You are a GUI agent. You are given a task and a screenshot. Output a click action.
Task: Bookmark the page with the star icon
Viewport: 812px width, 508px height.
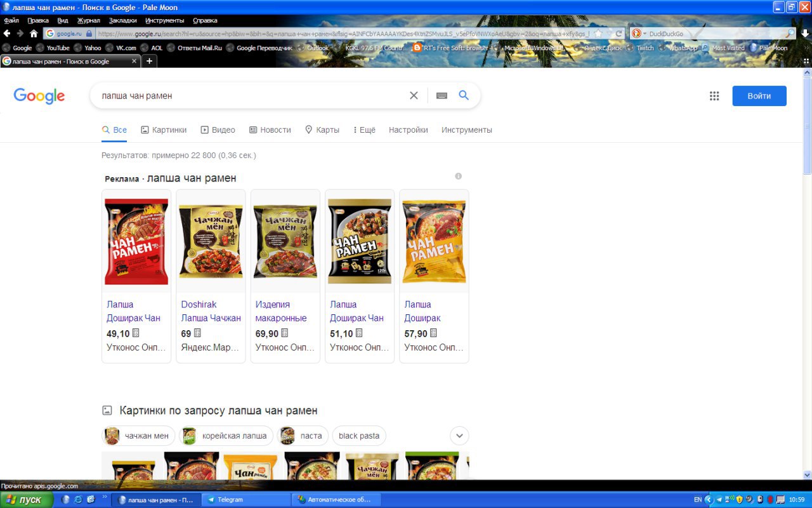click(x=598, y=34)
